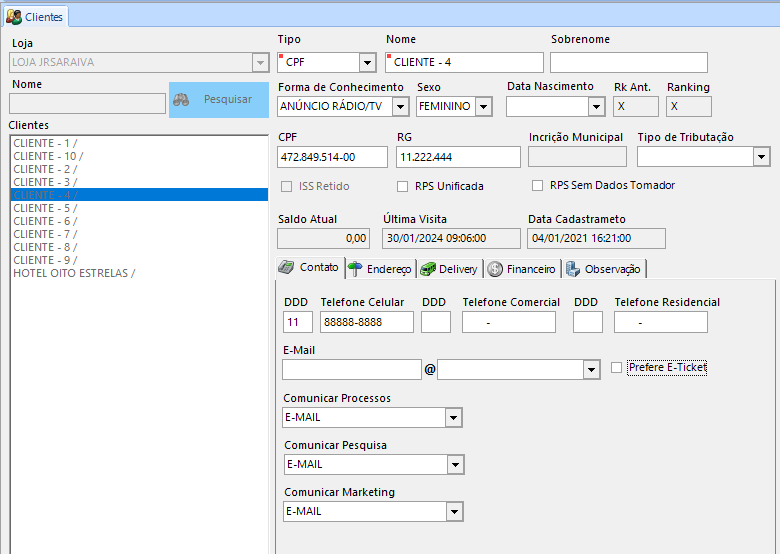The width and height of the screenshot is (780, 554).
Task: Expand the Comunicar Marketing dropdown
Action: (454, 511)
